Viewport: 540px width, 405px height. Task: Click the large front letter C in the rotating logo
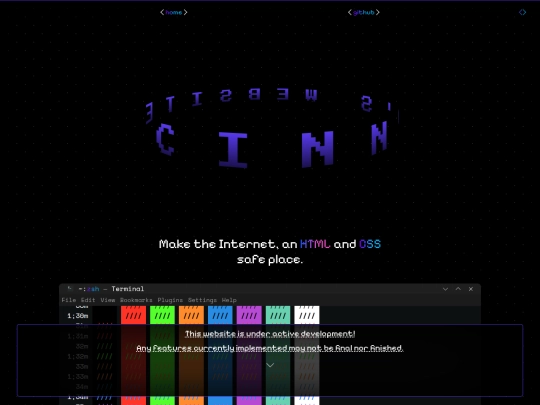165,139
